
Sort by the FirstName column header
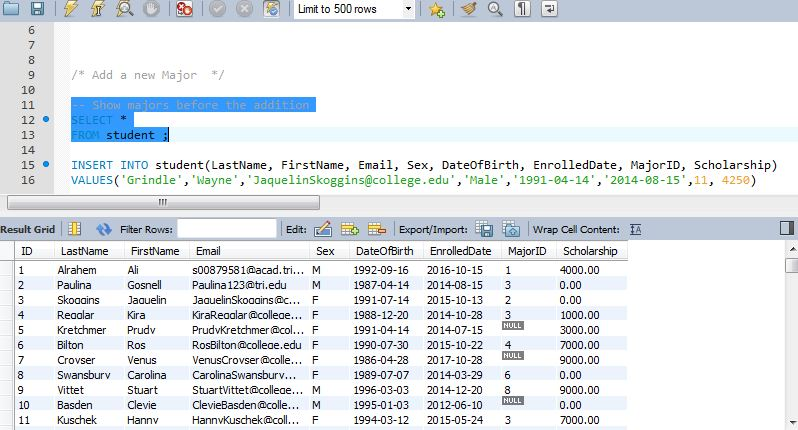coord(157,251)
